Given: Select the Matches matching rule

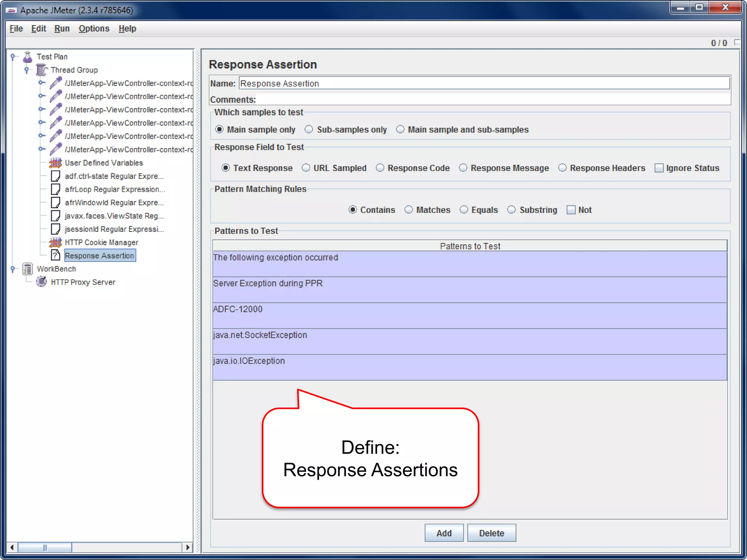Looking at the screenshot, I should click(409, 210).
